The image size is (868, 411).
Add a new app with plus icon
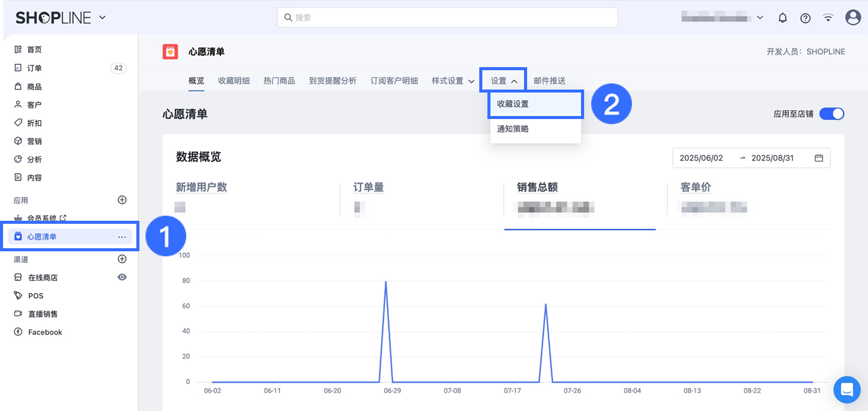122,200
